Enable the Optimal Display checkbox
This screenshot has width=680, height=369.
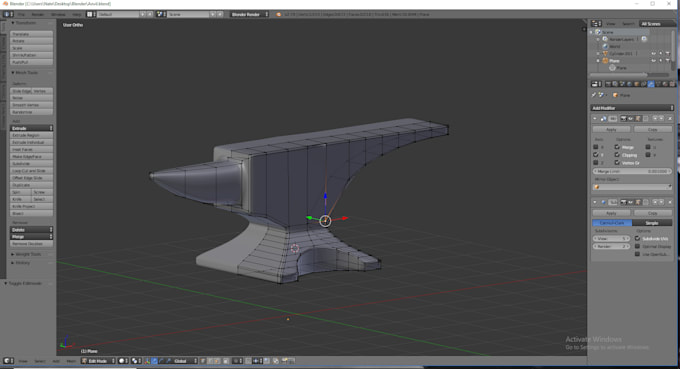tap(638, 246)
